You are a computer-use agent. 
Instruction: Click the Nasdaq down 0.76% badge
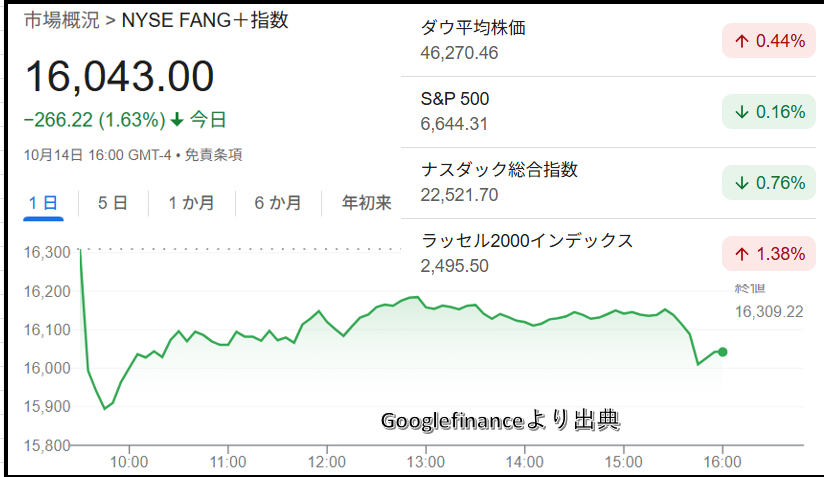[x=765, y=182]
